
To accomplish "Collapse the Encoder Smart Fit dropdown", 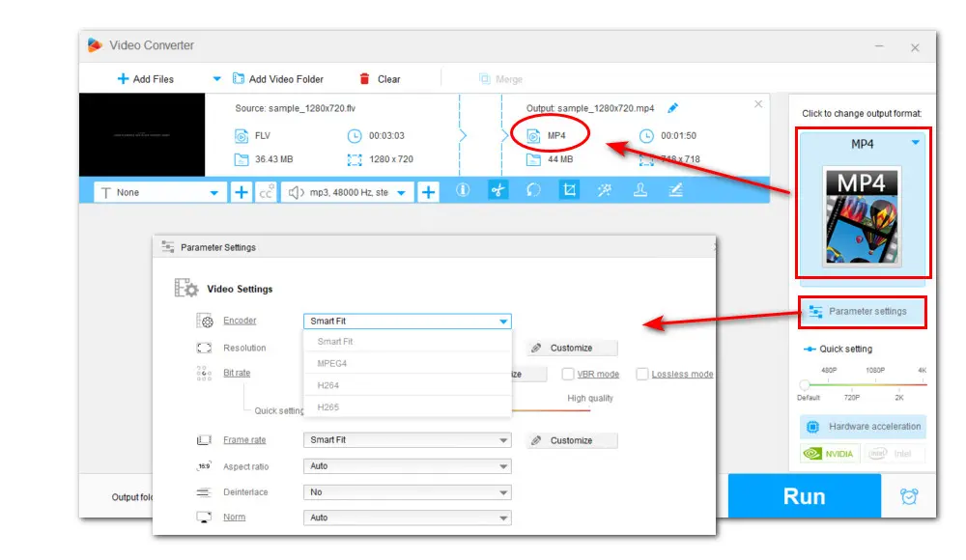I will pos(408,321).
